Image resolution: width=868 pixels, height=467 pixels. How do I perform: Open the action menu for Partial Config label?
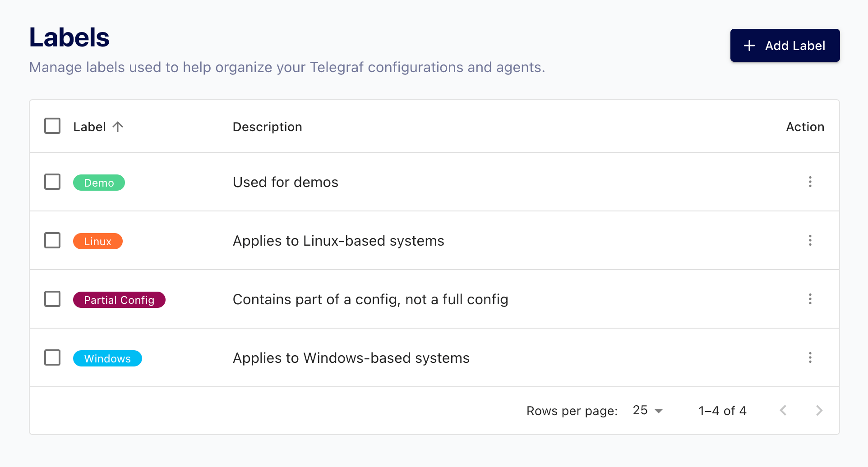[x=810, y=299]
